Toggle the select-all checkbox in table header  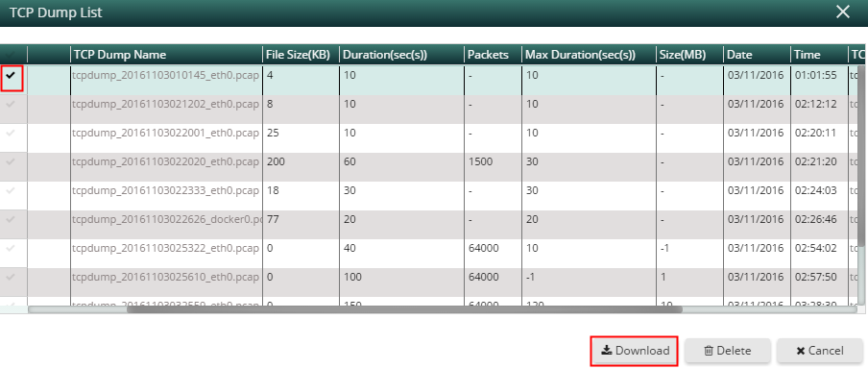point(11,55)
